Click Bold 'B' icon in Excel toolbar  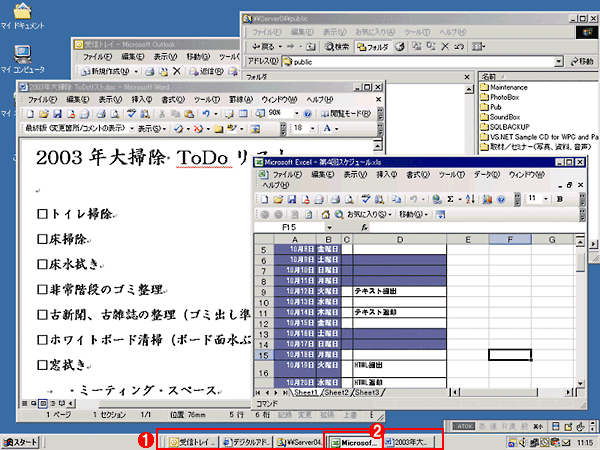tap(560, 199)
